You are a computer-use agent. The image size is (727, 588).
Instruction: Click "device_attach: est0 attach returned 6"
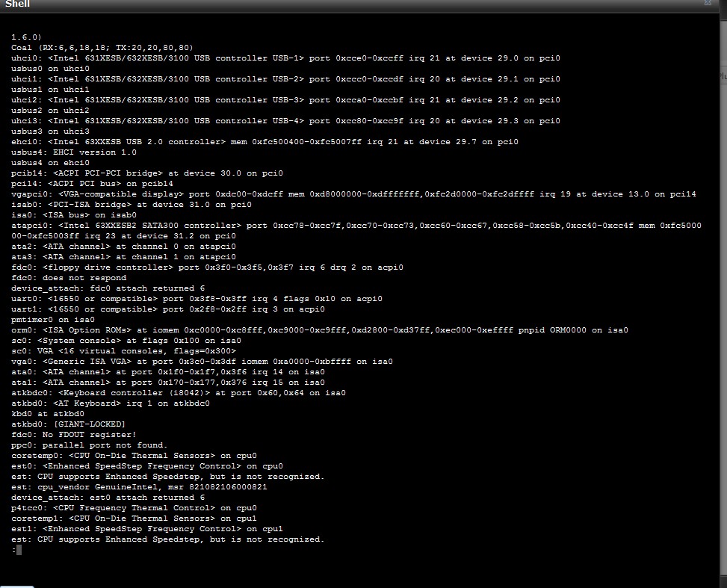pos(108,498)
